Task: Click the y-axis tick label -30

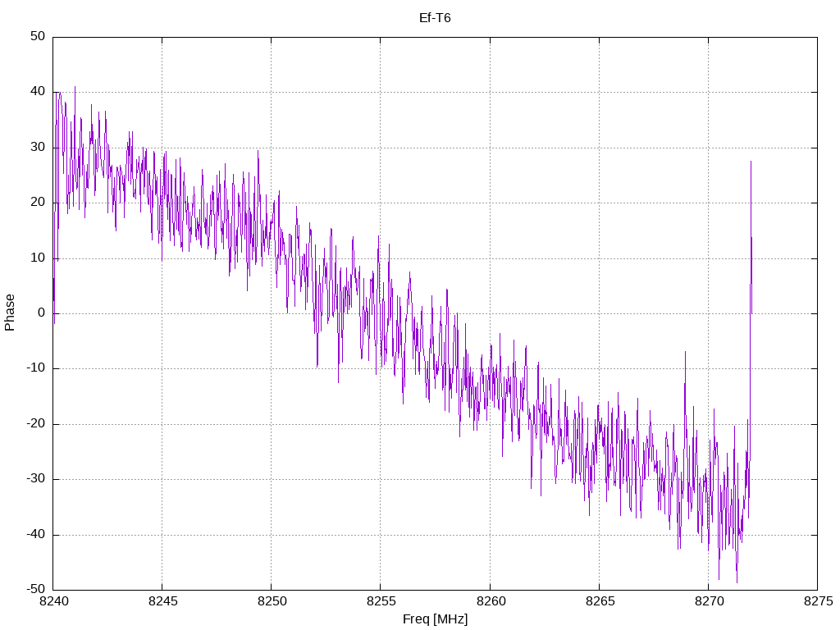Action: click(x=36, y=479)
